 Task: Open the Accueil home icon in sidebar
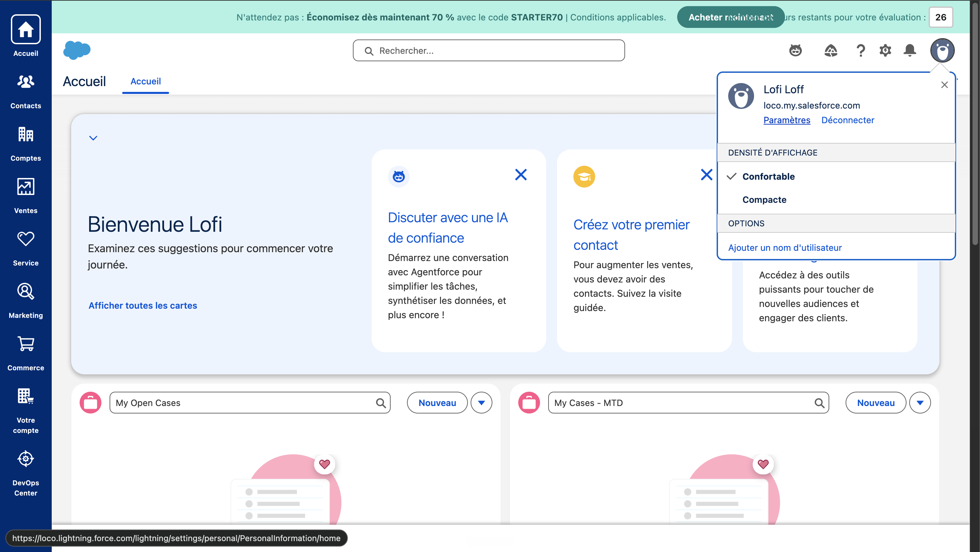pyautogui.click(x=26, y=29)
